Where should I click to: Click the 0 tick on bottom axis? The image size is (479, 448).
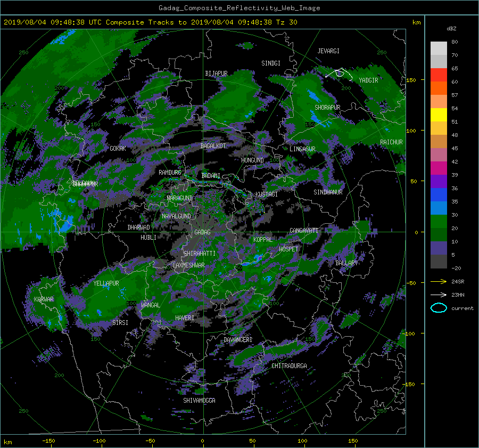point(202,441)
